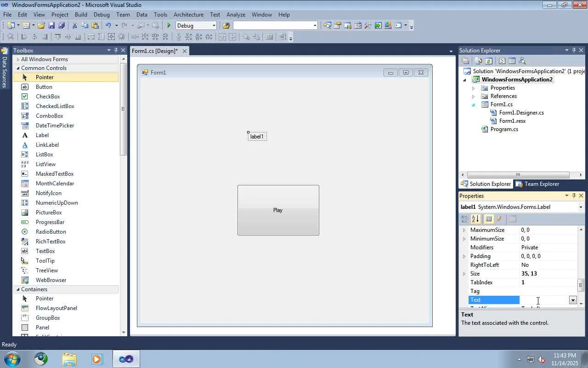Screen dimensions: 588x368
Task: Expand the Size property in Properties grid
Action: click(x=464, y=274)
